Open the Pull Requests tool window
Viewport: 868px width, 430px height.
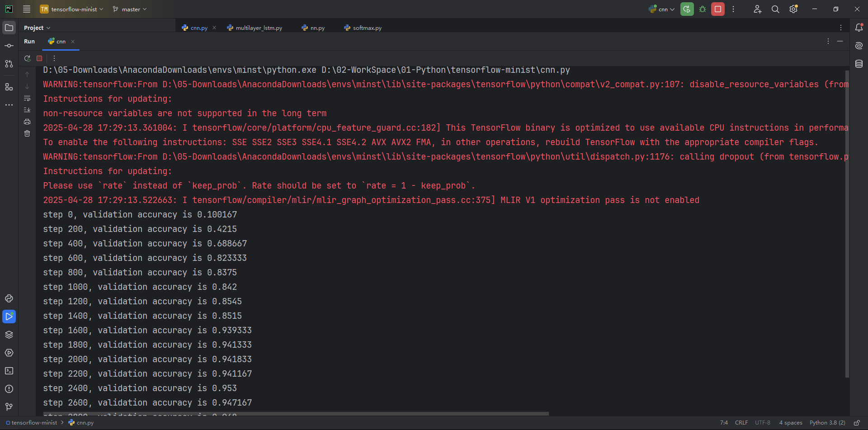tap(9, 64)
